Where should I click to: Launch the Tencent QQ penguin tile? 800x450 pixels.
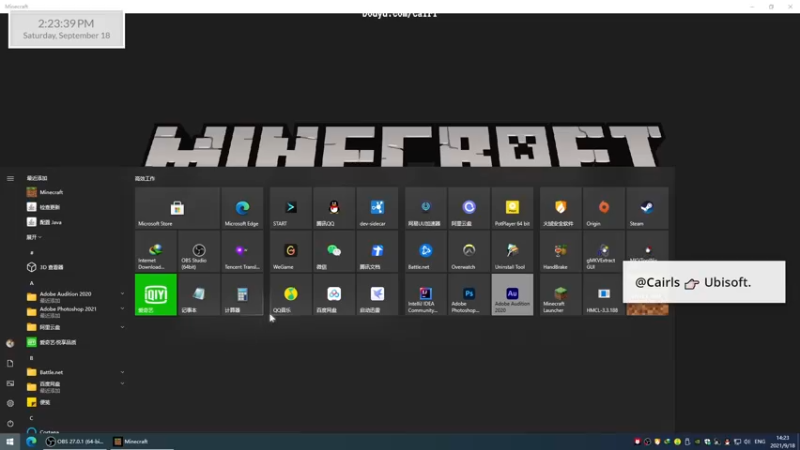tap(334, 208)
